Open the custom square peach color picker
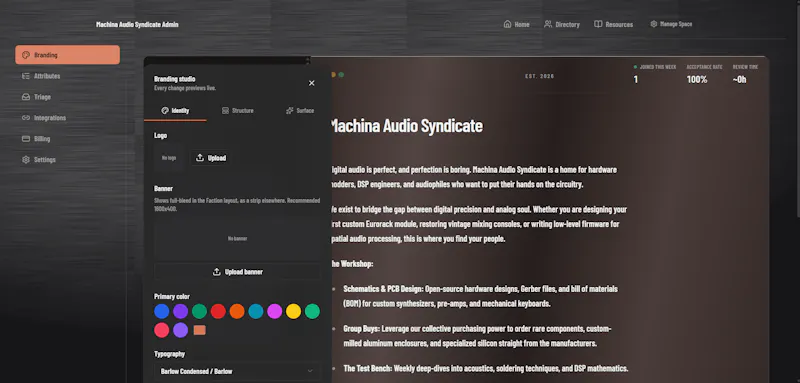 coord(199,330)
